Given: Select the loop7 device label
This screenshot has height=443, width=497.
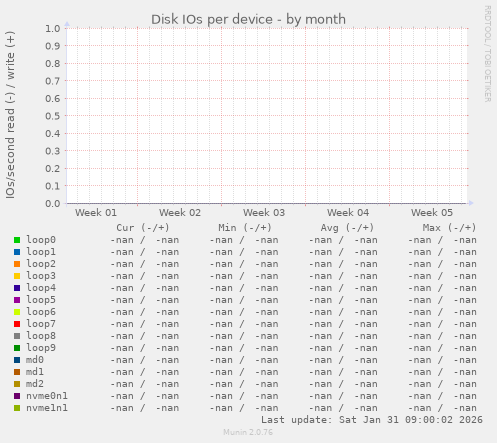Looking at the screenshot, I should (x=41, y=324).
